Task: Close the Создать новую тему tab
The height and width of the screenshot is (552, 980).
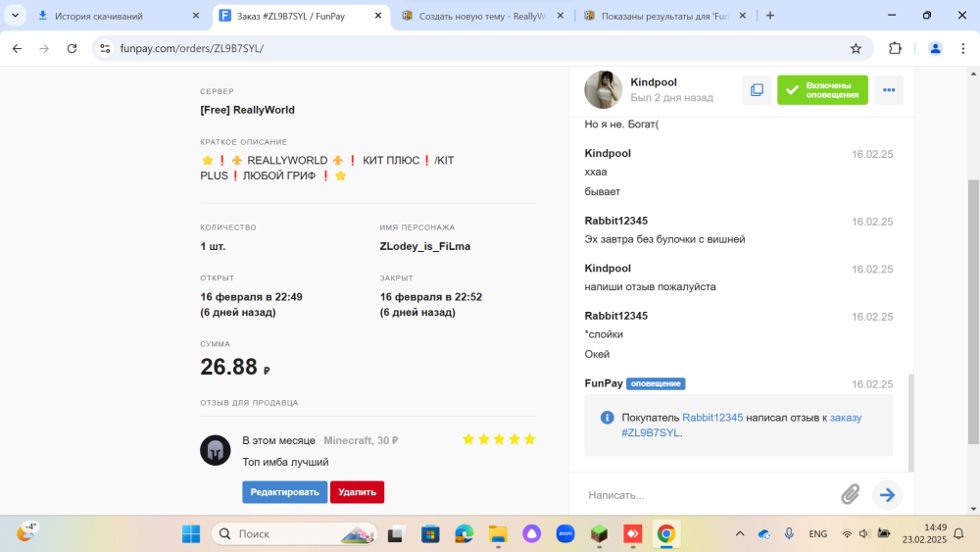Action: (x=561, y=17)
